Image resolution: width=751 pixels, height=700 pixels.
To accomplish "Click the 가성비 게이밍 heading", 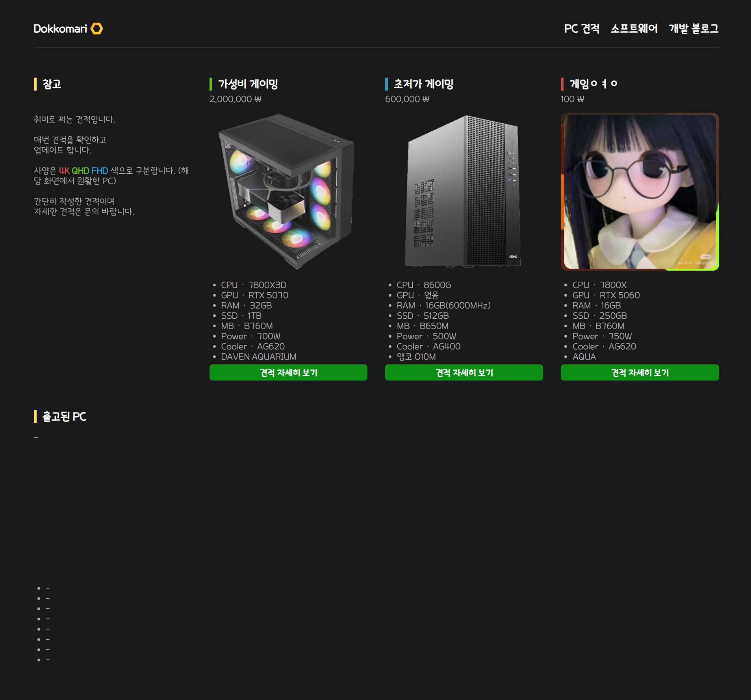I will (248, 84).
